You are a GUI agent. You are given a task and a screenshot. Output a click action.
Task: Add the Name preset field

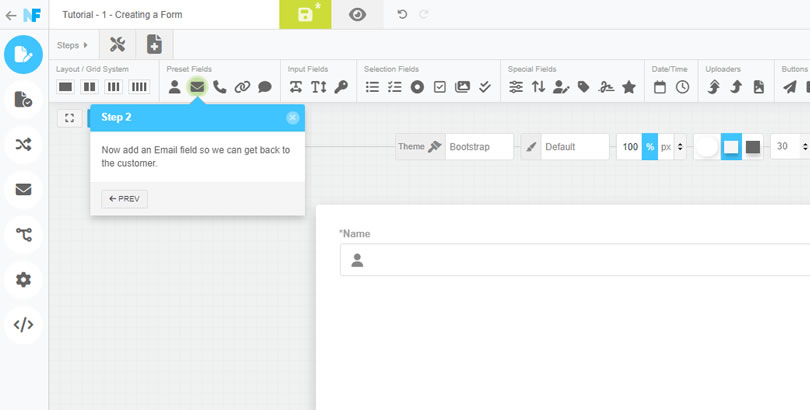point(175,87)
